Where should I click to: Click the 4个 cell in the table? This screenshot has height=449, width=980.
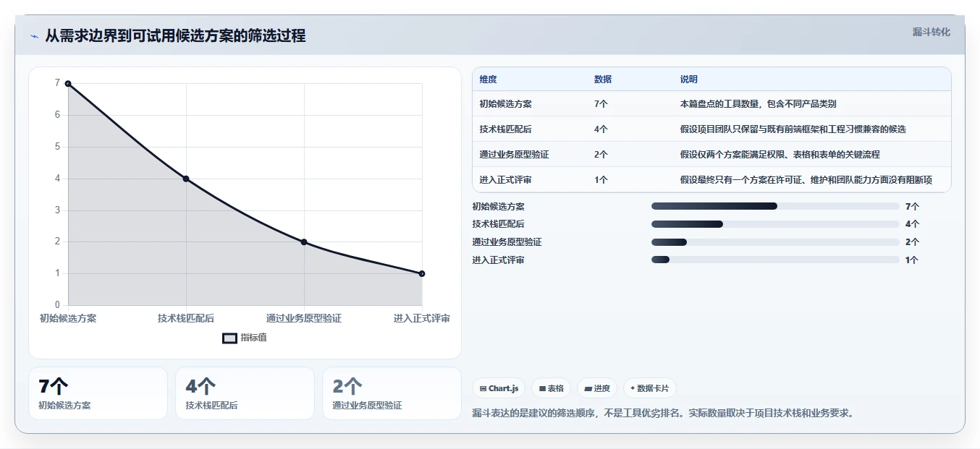(601, 129)
